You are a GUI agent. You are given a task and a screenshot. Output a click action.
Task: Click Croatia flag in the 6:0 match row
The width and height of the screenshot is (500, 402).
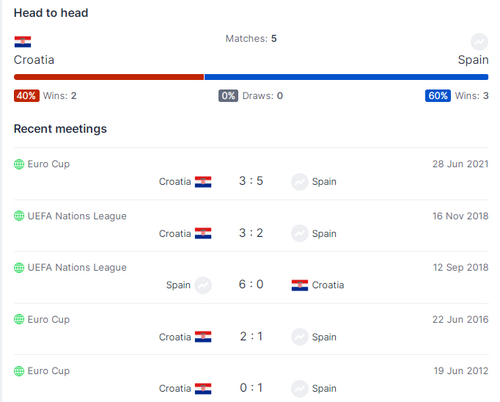click(300, 285)
